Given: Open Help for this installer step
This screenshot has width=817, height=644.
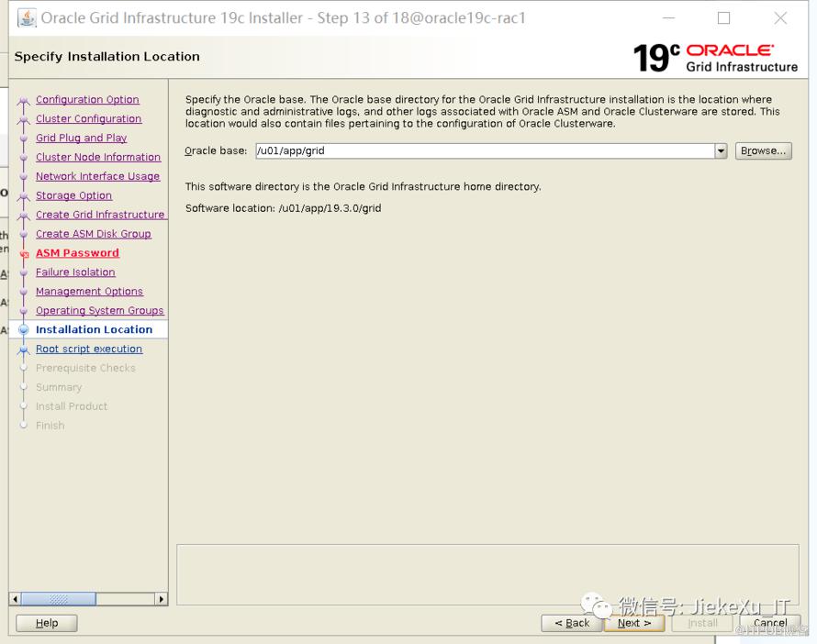Looking at the screenshot, I should 47,623.
